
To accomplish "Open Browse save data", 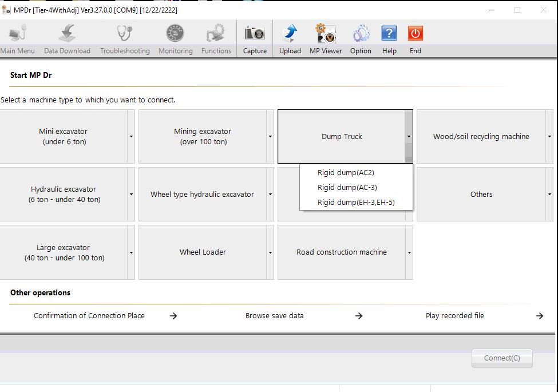I will point(274,315).
